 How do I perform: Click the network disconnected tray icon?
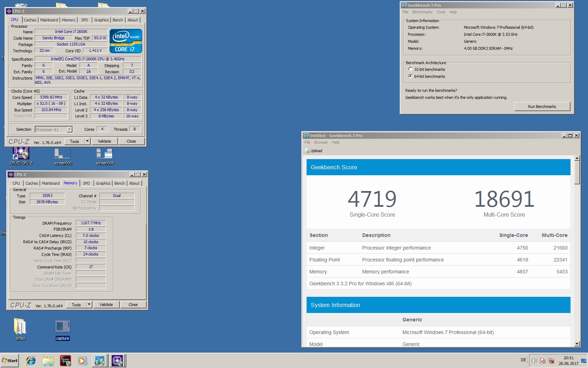pyautogui.click(x=551, y=361)
